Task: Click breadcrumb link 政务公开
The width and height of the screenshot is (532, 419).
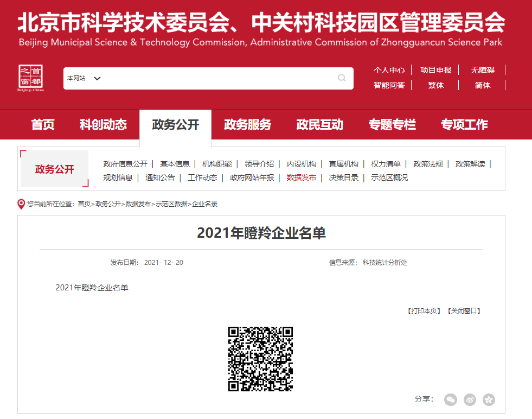Action: pyautogui.click(x=108, y=204)
